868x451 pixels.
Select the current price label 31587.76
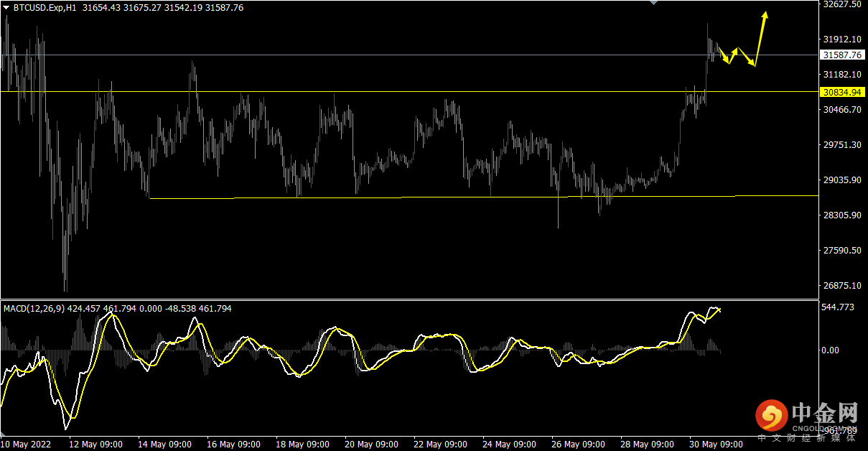pyautogui.click(x=843, y=55)
